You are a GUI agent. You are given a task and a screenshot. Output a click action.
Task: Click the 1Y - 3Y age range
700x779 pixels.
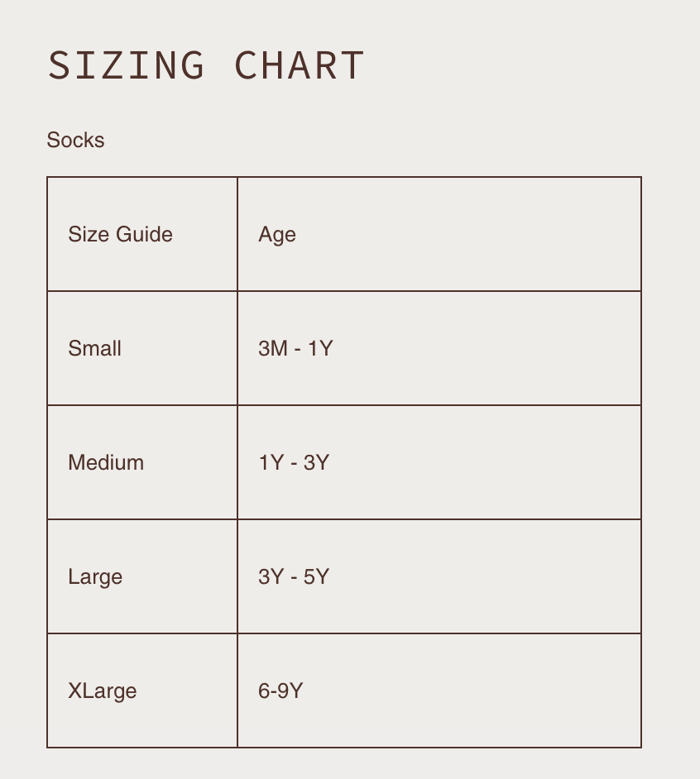click(294, 463)
